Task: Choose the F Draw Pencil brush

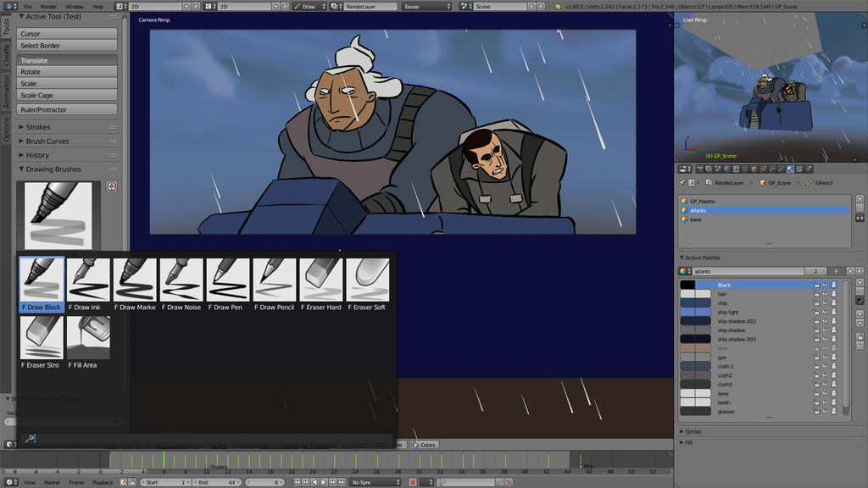Action: (x=274, y=285)
